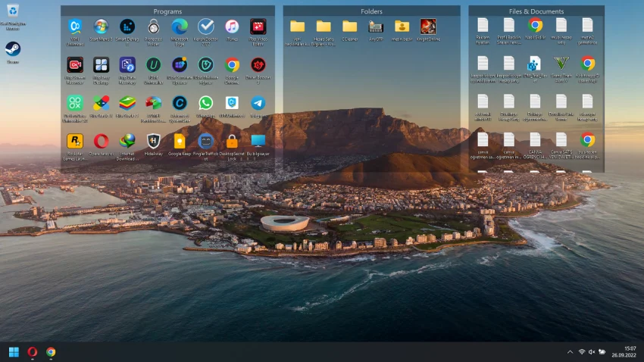Viewport: 644px width, 362px height.
Task: Open the Google Keep shortcut
Action: point(180,141)
